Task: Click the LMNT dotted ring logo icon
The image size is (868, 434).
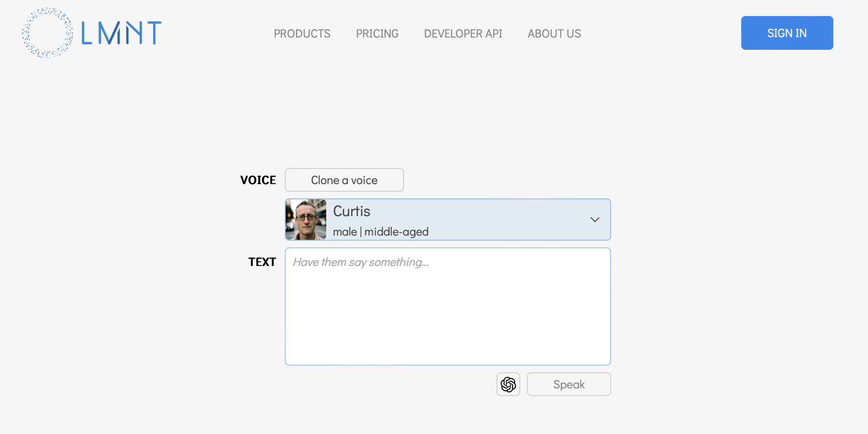Action: (47, 33)
